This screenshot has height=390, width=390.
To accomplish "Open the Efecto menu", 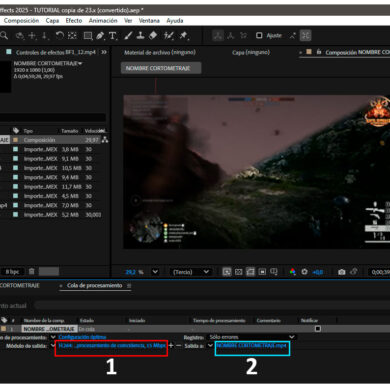I will coord(74,21).
